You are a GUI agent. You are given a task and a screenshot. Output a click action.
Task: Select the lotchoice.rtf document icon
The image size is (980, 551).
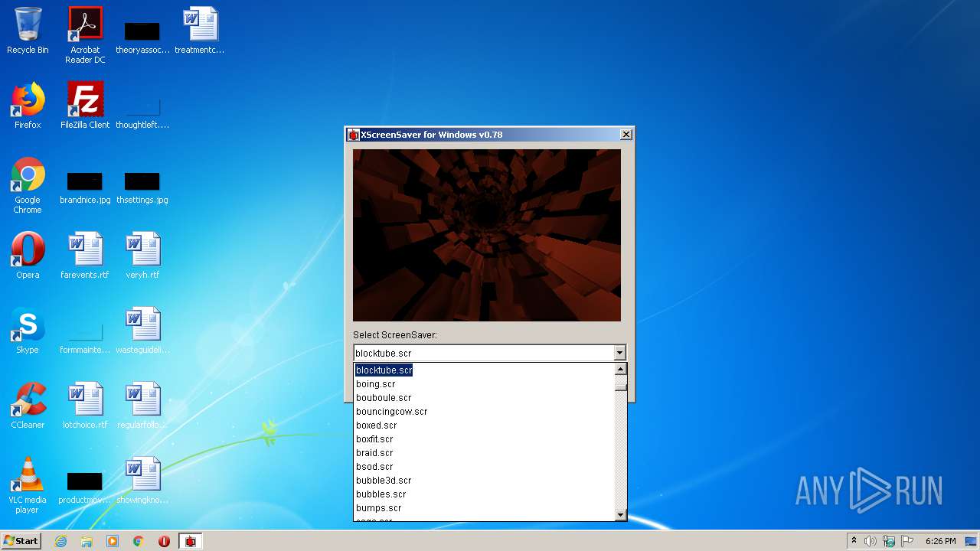click(85, 406)
